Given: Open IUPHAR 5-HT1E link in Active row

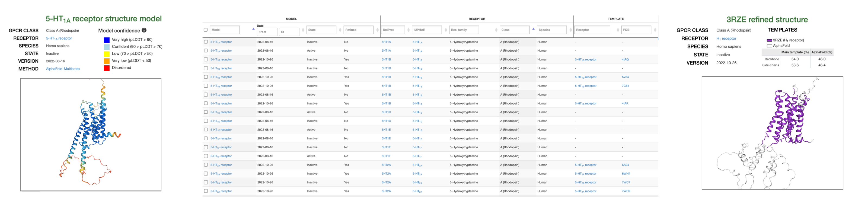Looking at the screenshot, I should pyautogui.click(x=417, y=130).
